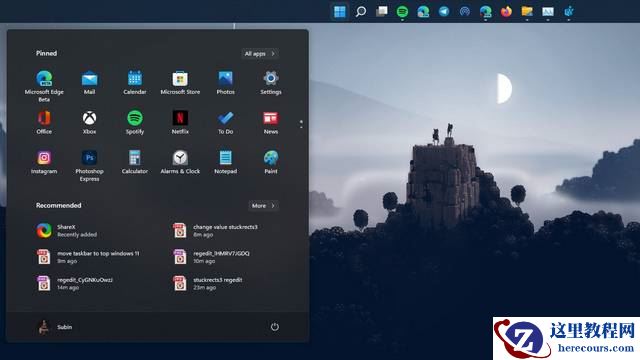The width and height of the screenshot is (640, 360).
Task: Open the Subin user account menu
Action: (55, 327)
